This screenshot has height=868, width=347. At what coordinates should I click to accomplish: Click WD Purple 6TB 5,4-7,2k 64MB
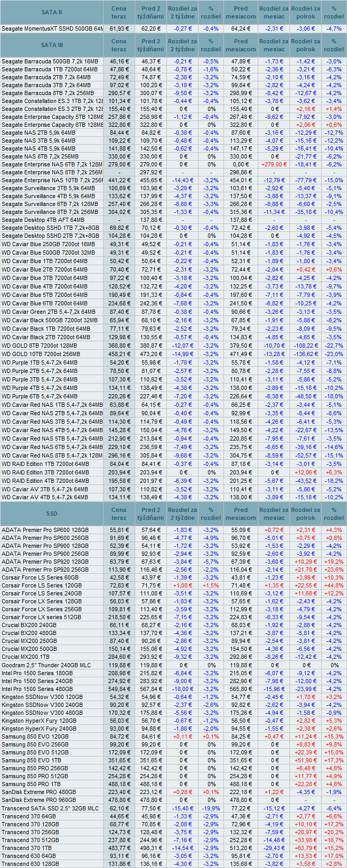(39, 396)
